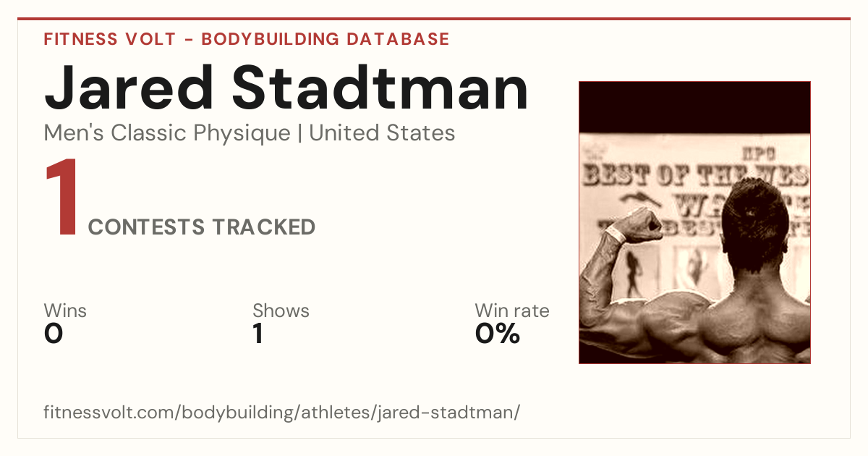Image resolution: width=868 pixels, height=456 pixels.
Task: Select the Jared Stadtman name heading
Action: [286, 88]
